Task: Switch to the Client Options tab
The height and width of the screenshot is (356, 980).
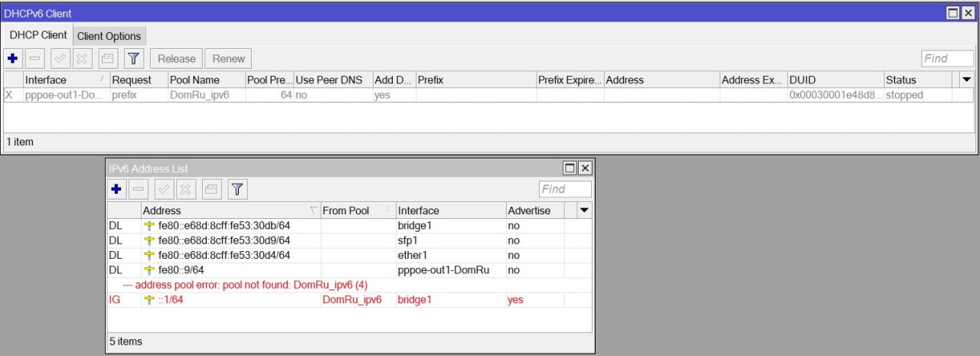Action: [109, 36]
